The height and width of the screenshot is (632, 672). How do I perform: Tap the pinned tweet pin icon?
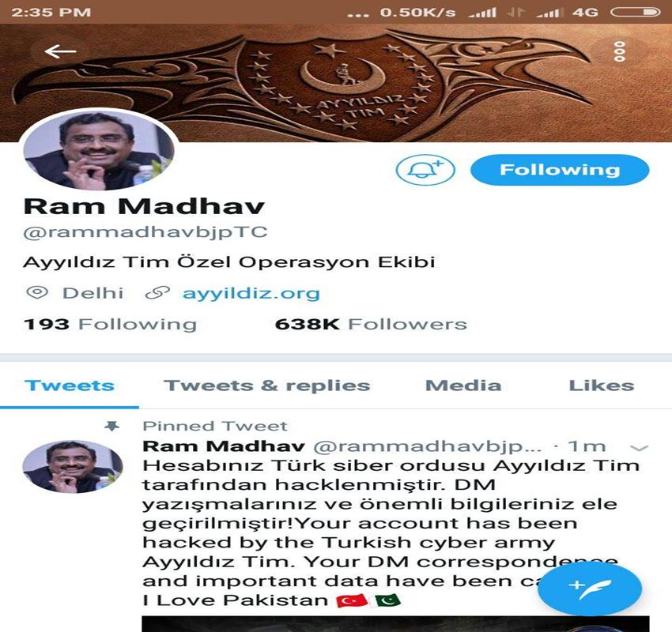tap(111, 426)
